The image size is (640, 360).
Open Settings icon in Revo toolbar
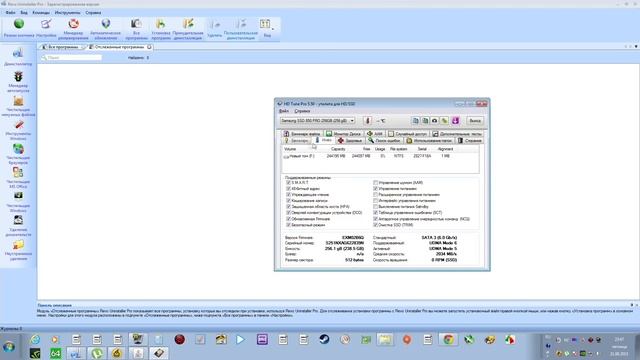[x=46, y=24]
